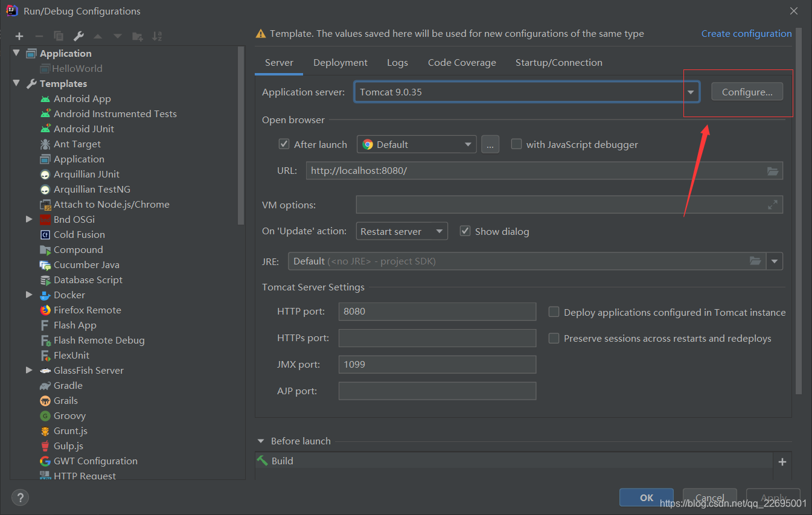This screenshot has width=812, height=515.
Task: Select the Arquillian JUnit template
Action: [x=86, y=174]
